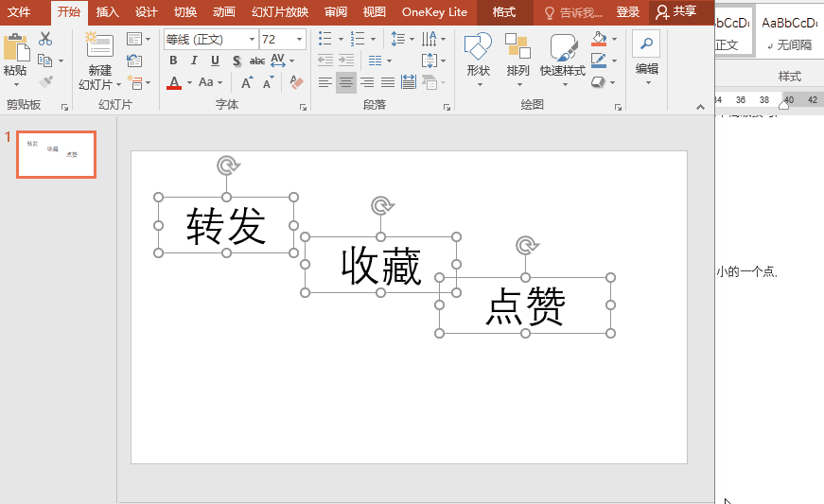Click the Font Color red A icon

click(174, 82)
